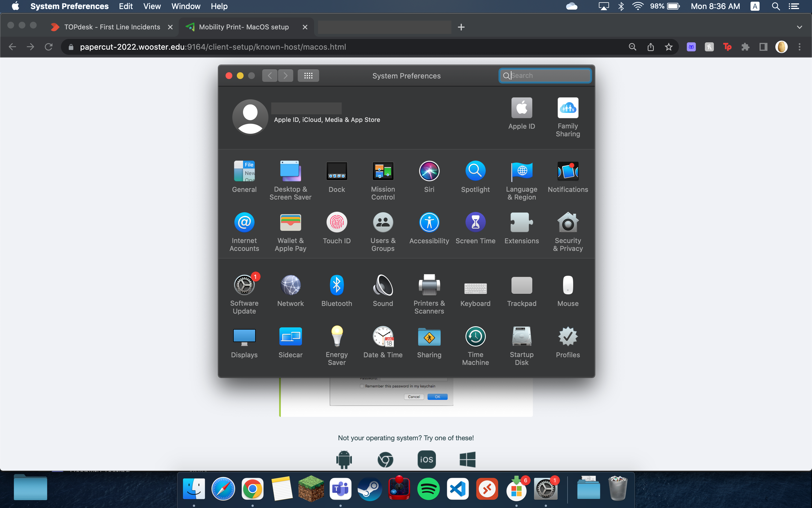The image size is (812, 508).
Task: Open Chrome extensions puzzle icon
Action: [x=745, y=47]
